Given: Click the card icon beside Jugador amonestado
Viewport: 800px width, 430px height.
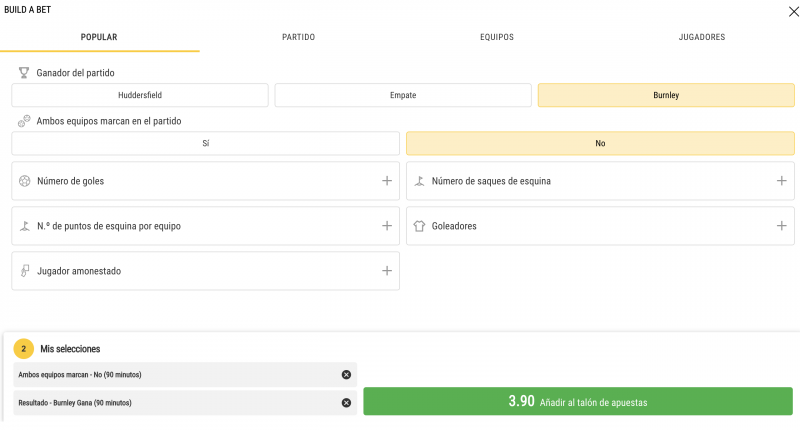Looking at the screenshot, I should coord(24,271).
